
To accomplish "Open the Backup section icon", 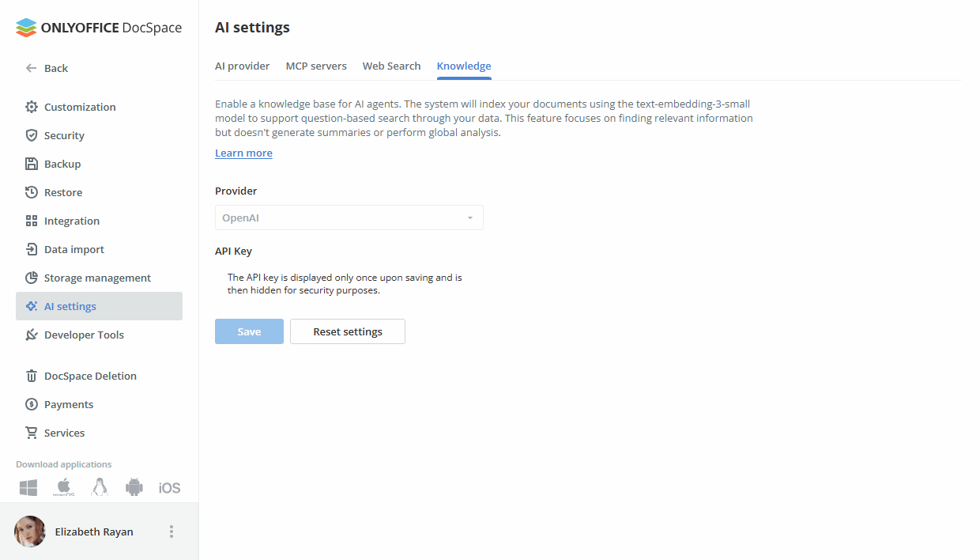I will (31, 164).
